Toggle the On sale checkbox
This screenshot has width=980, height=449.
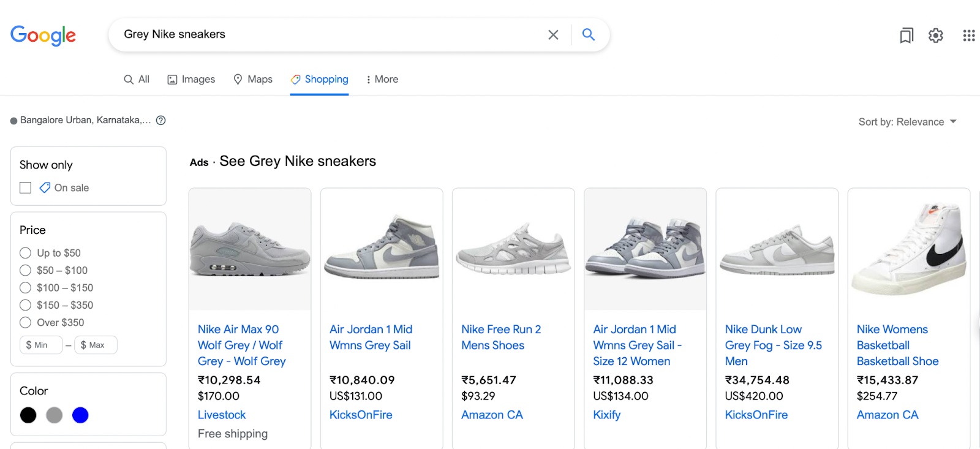[25, 187]
